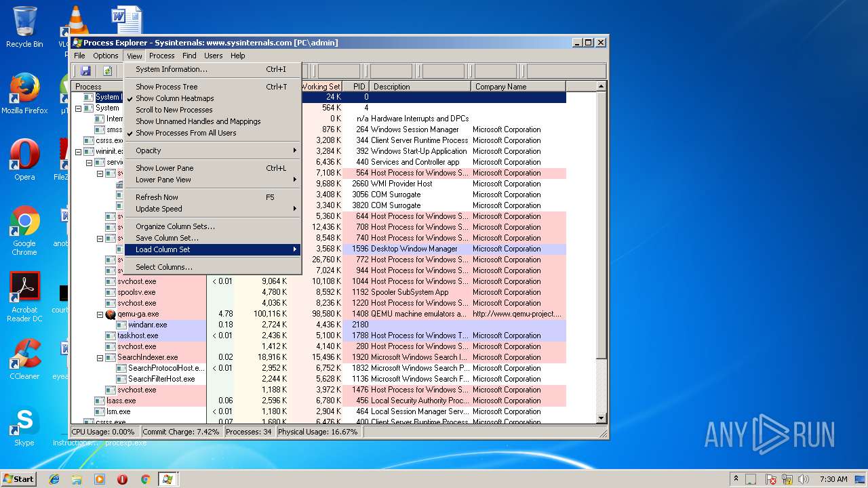Launch the media player taskbar icon
This screenshot has height=488, width=868.
pos(100,479)
